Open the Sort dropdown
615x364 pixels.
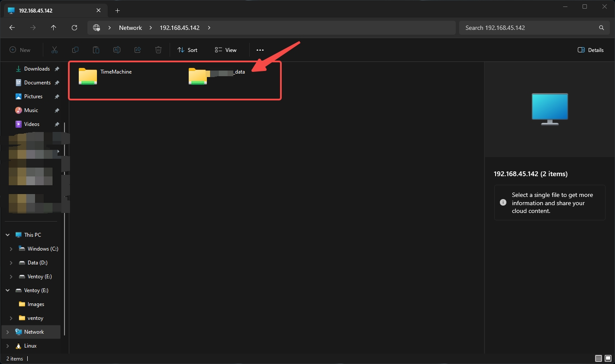pyautogui.click(x=187, y=50)
